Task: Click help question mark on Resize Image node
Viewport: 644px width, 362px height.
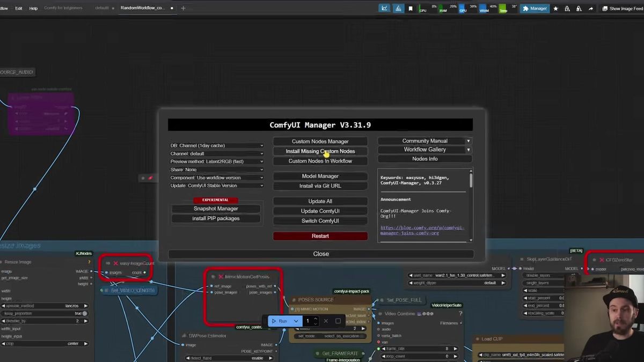Action: (89, 262)
